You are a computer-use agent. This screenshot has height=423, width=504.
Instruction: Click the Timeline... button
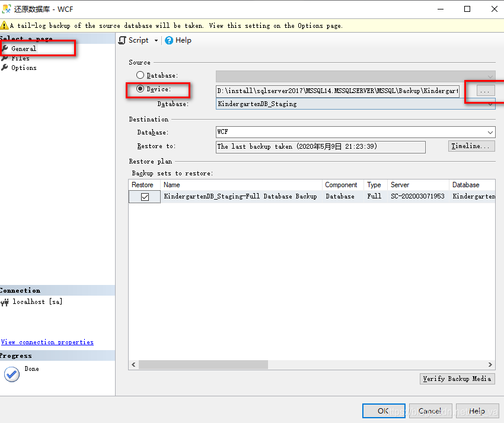point(471,146)
